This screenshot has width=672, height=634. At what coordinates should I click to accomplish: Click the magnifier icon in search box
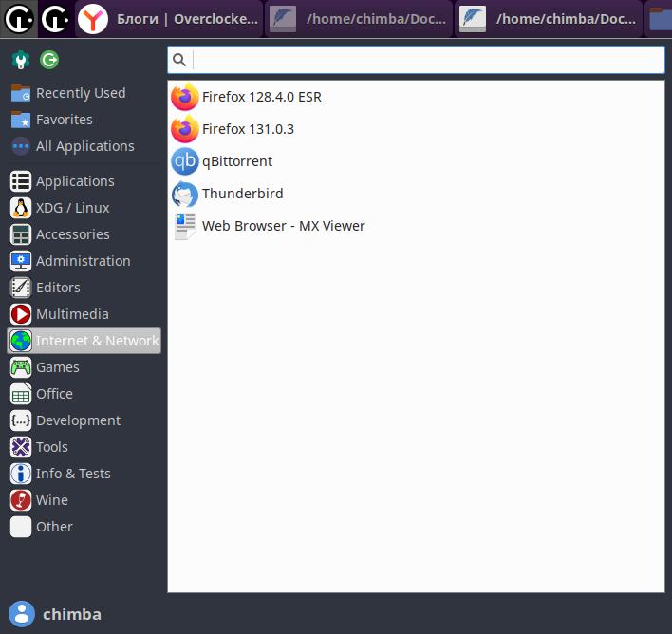pyautogui.click(x=179, y=60)
